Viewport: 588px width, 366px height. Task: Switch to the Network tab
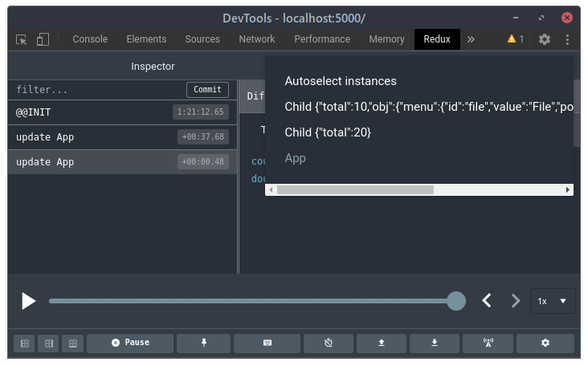point(257,39)
